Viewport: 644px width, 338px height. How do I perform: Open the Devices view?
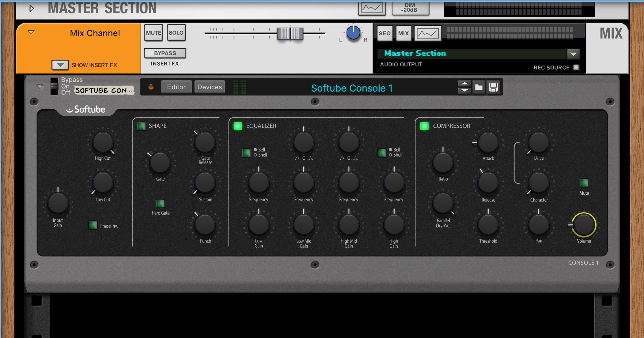point(210,87)
